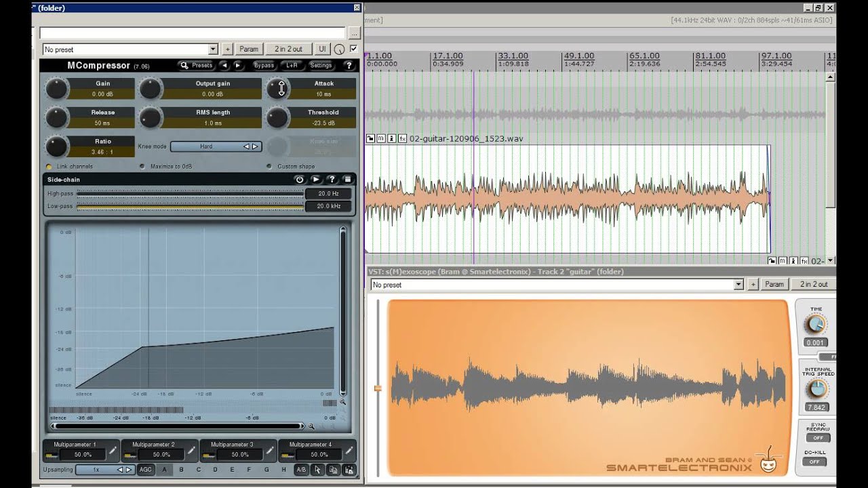Zoom the graph vertical scale magnifier

point(342,402)
